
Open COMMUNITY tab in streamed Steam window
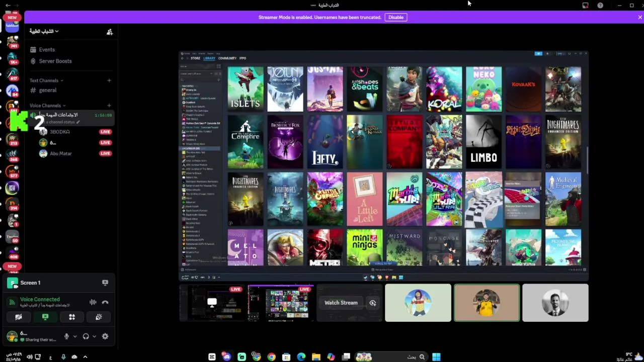227,58
